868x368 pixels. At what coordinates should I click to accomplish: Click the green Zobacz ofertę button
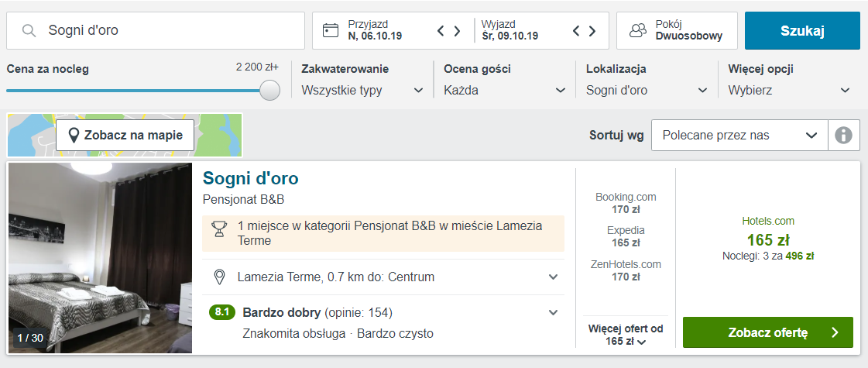point(767,332)
